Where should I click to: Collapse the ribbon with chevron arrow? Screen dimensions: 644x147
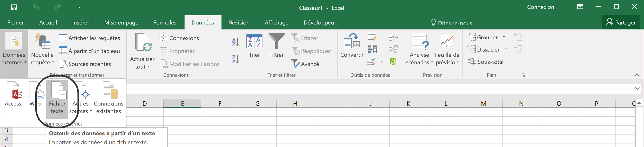point(636,75)
